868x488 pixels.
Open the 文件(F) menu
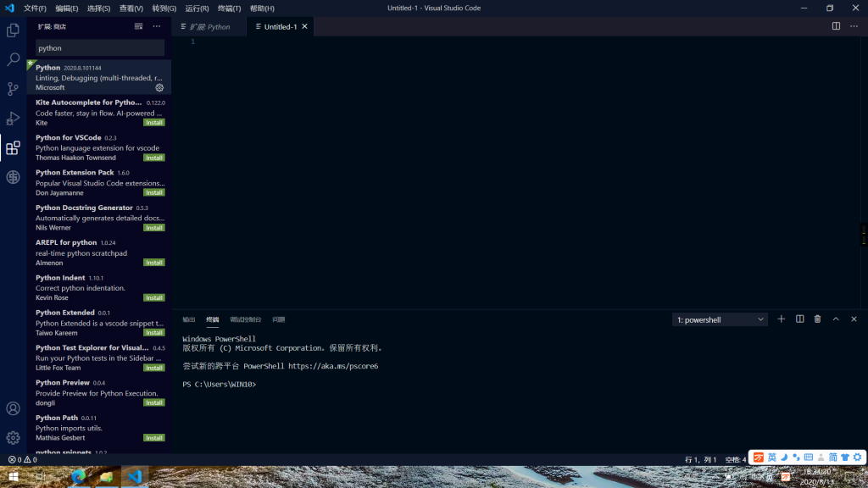35,8
